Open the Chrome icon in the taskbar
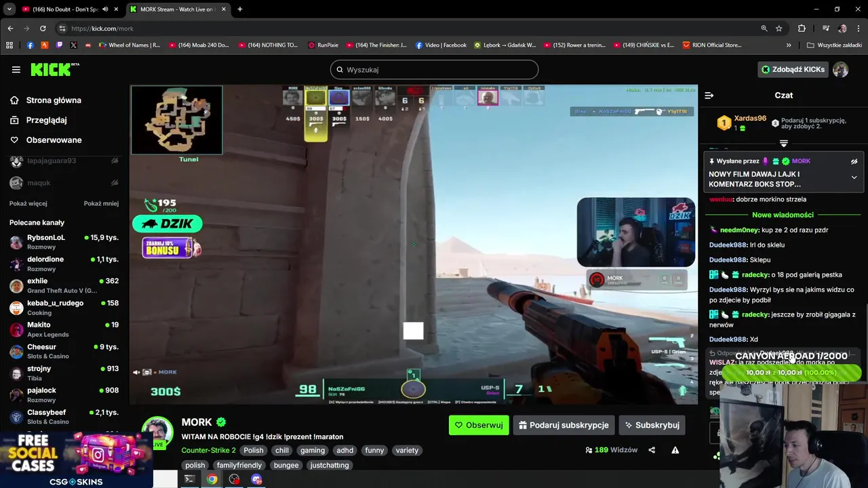The width and height of the screenshot is (868, 488). [x=212, y=479]
